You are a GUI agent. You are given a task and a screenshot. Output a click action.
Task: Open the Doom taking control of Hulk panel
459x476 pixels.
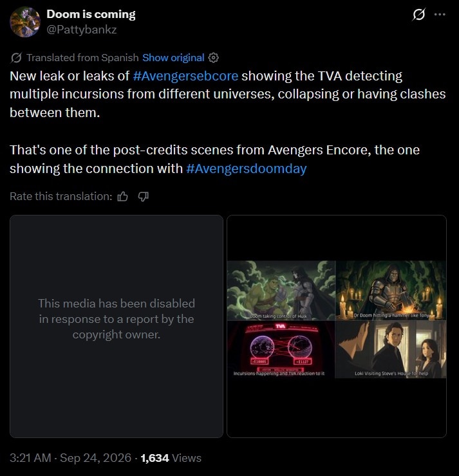click(281, 290)
